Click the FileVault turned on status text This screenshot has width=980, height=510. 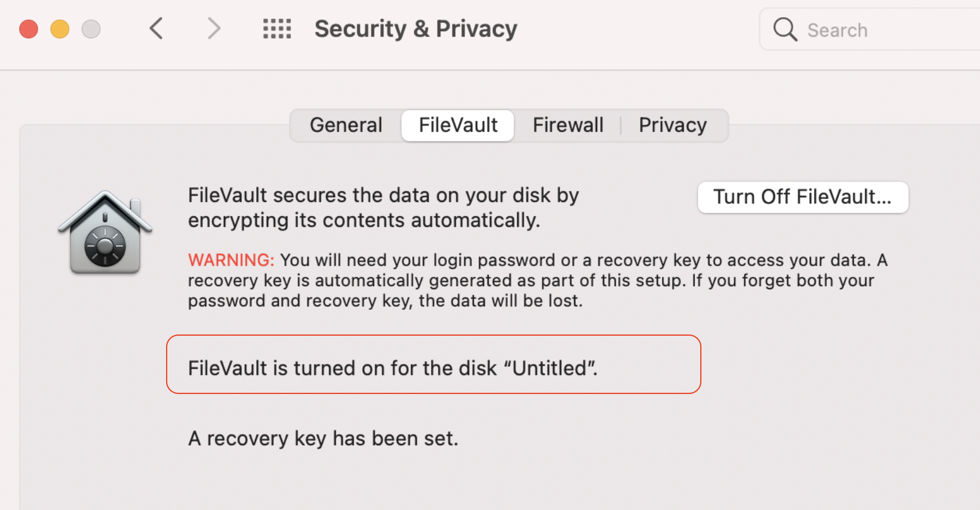393,368
